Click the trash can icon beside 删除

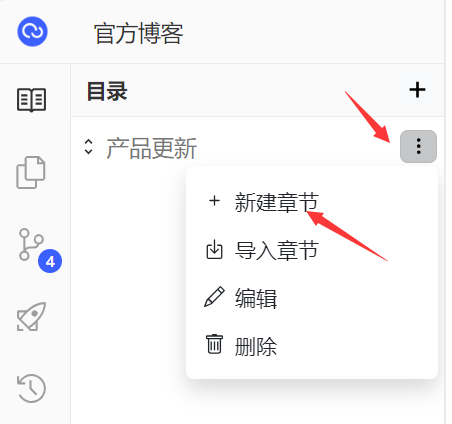click(214, 344)
